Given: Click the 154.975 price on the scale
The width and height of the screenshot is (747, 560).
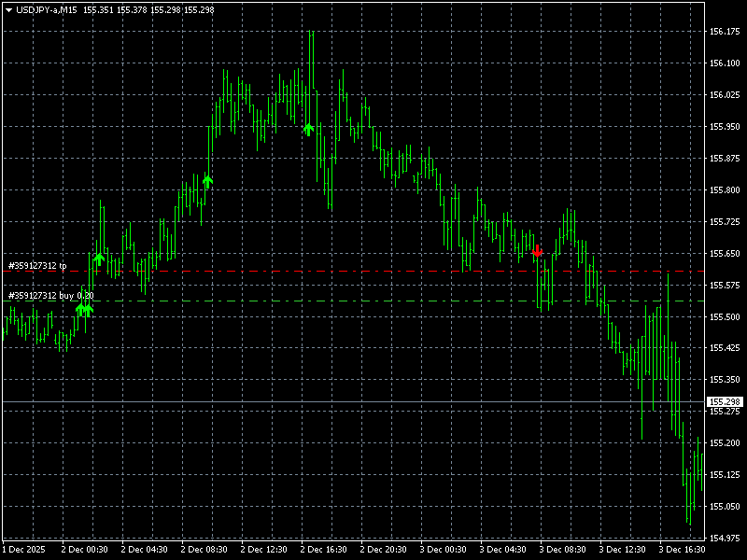Looking at the screenshot, I should [719, 538].
